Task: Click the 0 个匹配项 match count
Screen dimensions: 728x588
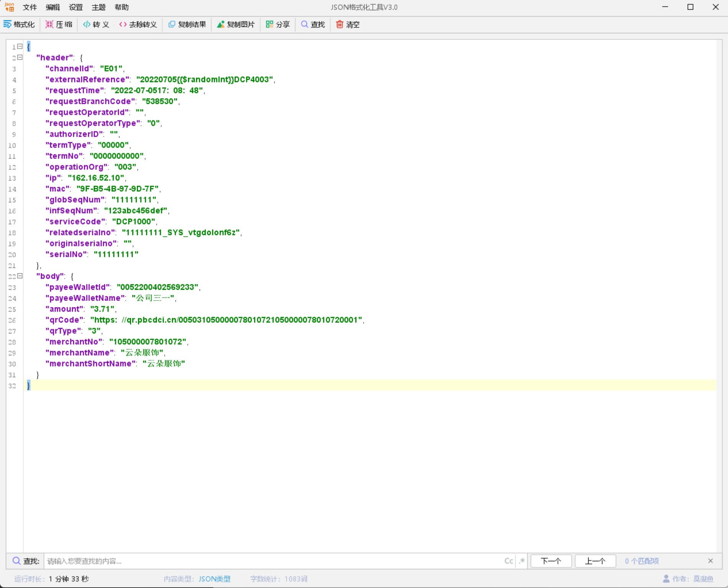Action: click(642, 561)
